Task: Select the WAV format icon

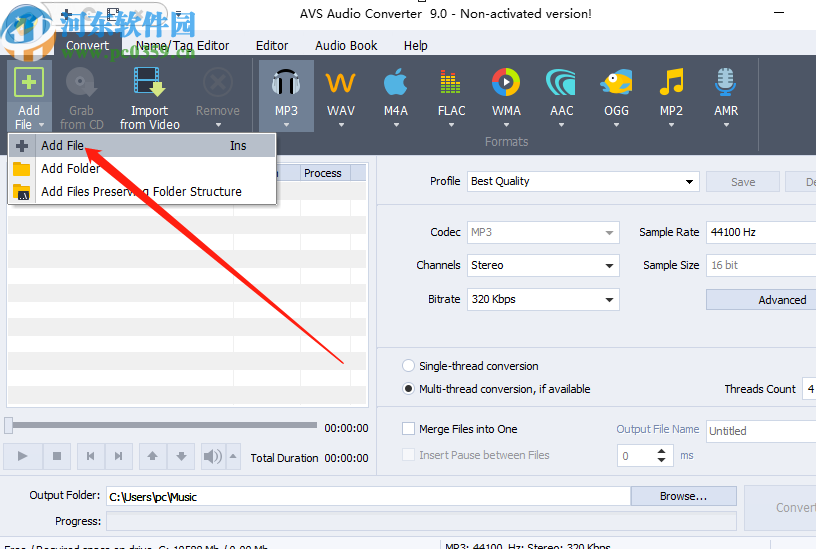Action: (x=341, y=82)
